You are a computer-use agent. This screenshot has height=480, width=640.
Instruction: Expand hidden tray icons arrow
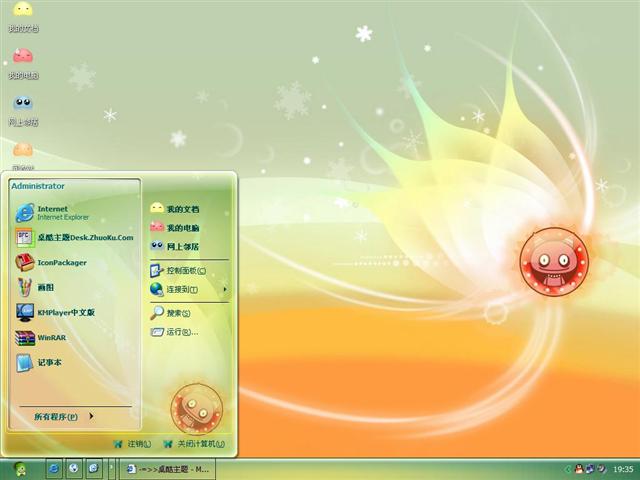tap(569, 469)
